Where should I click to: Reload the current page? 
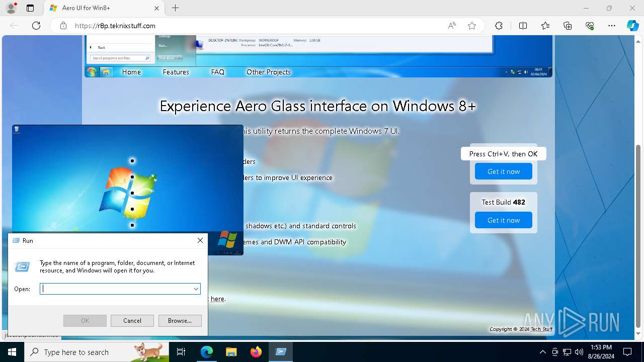coord(36,26)
